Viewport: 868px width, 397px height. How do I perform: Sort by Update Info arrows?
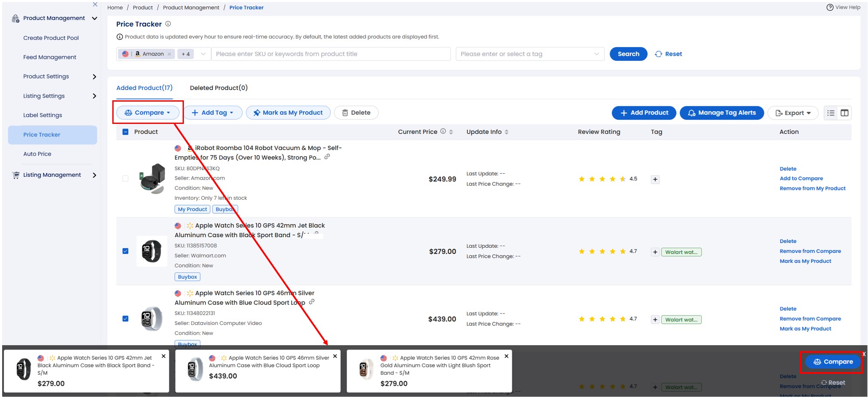507,132
